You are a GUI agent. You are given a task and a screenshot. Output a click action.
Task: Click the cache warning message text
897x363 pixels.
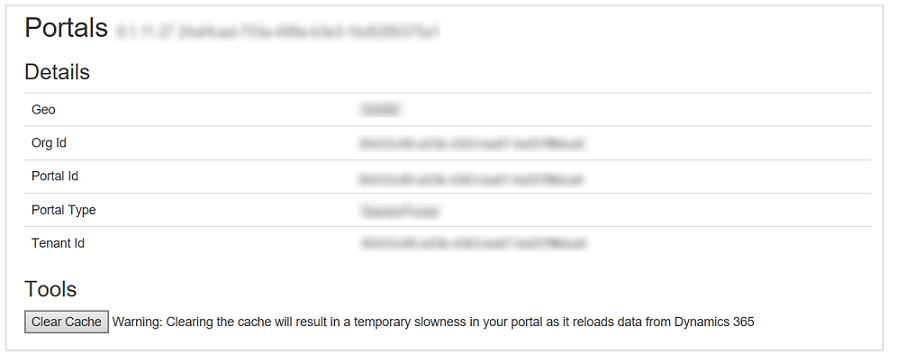click(434, 322)
